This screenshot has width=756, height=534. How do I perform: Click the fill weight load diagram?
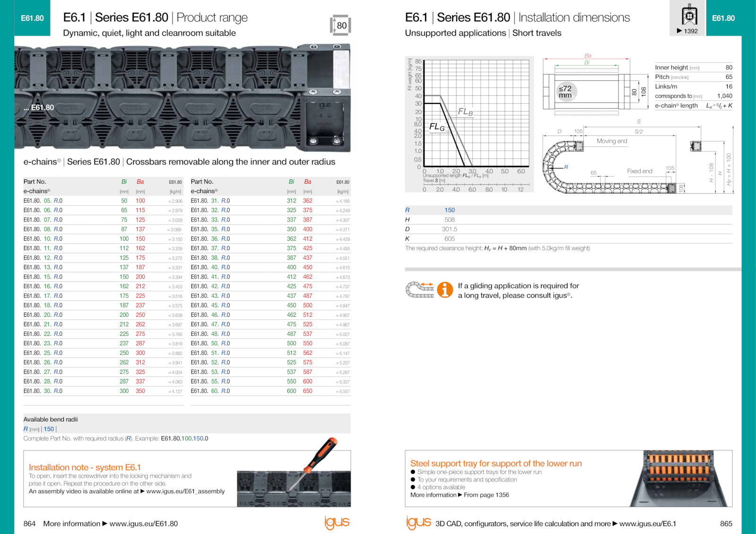coord(469,125)
